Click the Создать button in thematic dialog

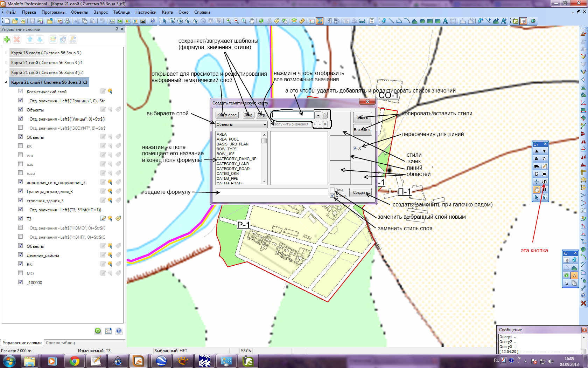tap(360, 192)
